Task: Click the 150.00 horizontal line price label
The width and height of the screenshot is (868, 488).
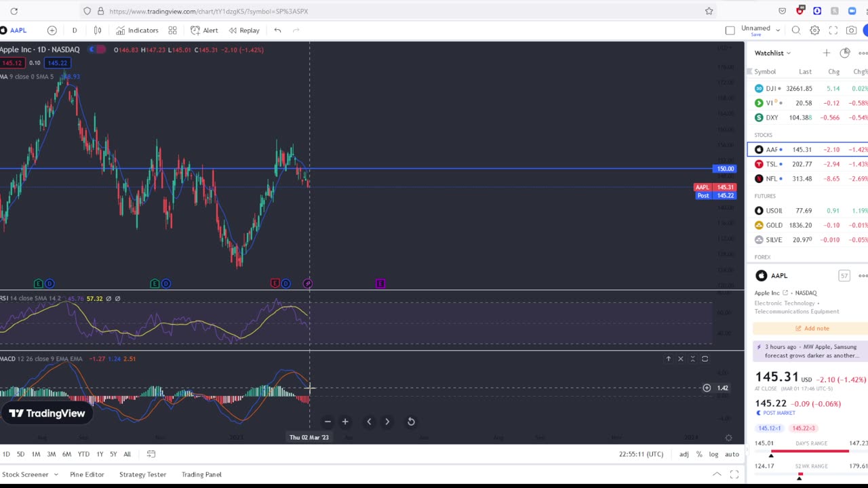Action: pos(724,169)
